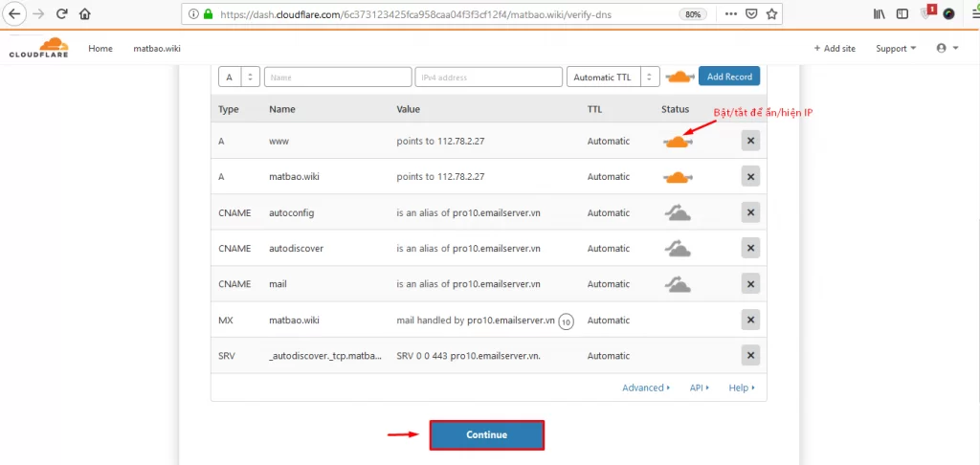Screen dimensions: 980x465
Task: Toggle proxy cloud for autoconfig record
Action: click(677, 213)
